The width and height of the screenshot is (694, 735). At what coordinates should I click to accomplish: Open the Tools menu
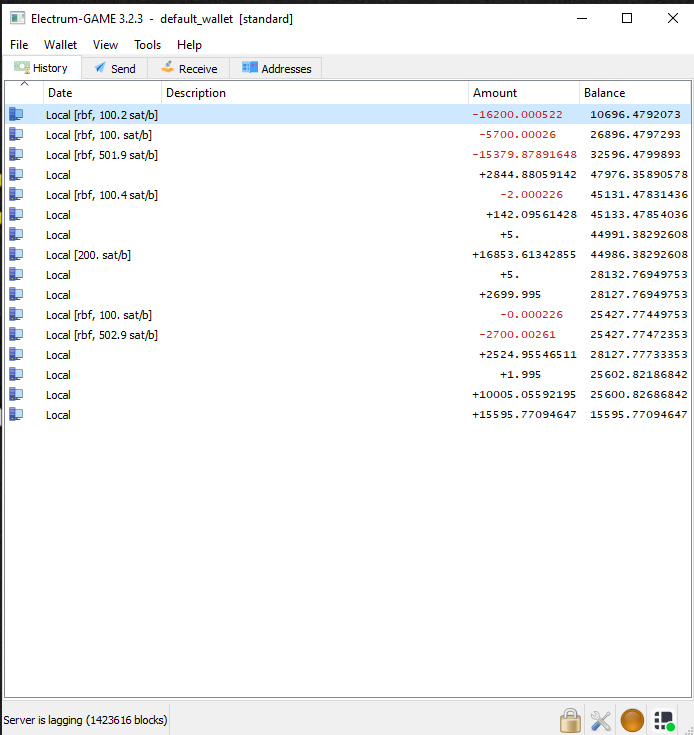point(148,45)
